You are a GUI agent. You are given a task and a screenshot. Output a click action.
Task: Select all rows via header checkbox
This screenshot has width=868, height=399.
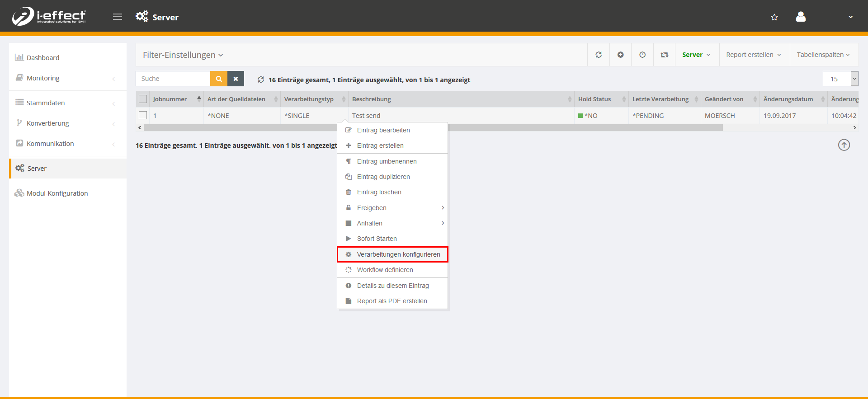pyautogui.click(x=143, y=99)
